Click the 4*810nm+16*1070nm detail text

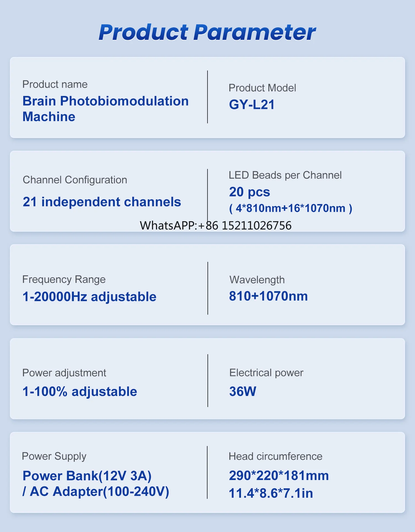click(x=290, y=208)
